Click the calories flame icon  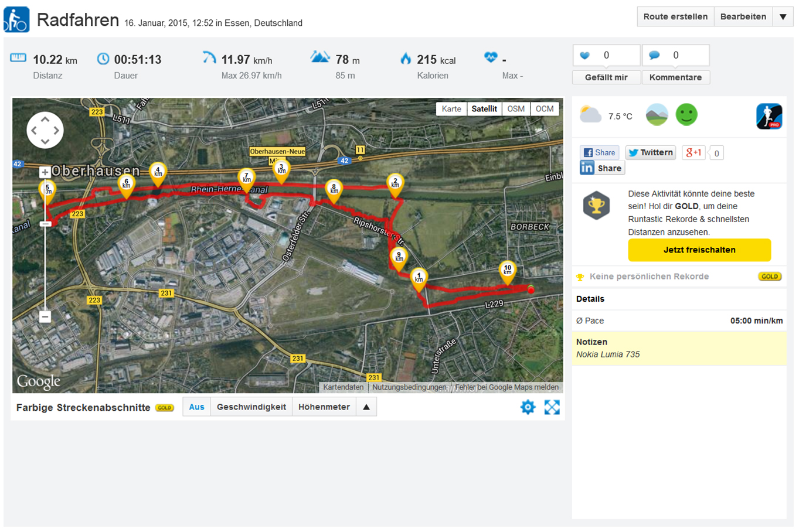coord(406,58)
